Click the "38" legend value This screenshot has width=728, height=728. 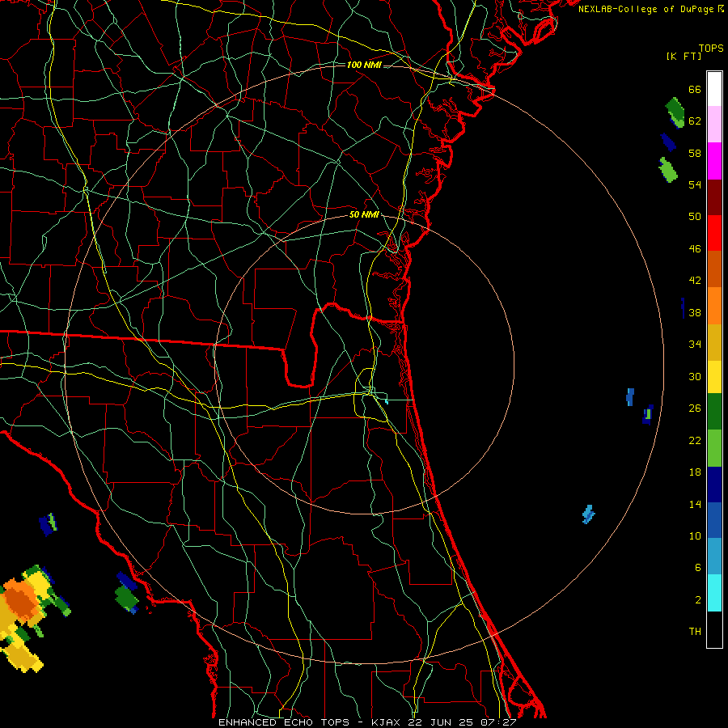pos(695,312)
